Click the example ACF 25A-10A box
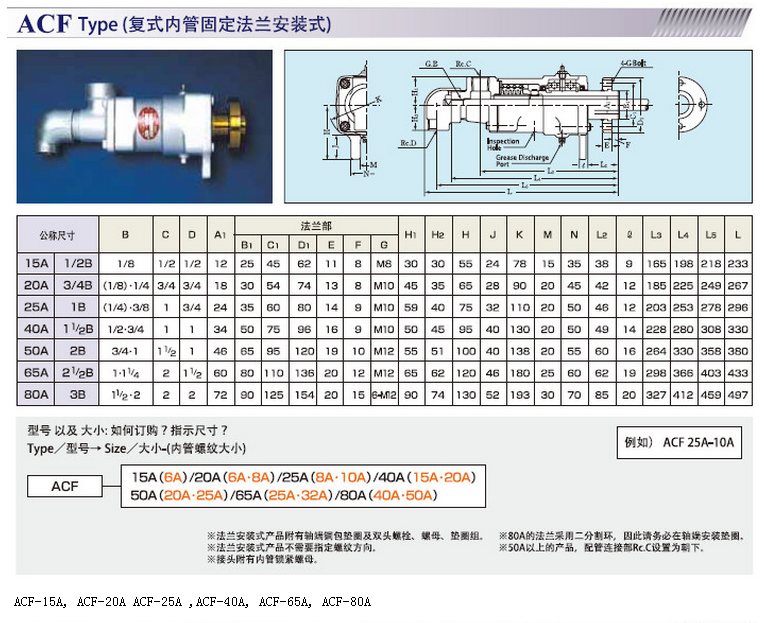Viewport: 764px width, 623px height. click(x=679, y=442)
